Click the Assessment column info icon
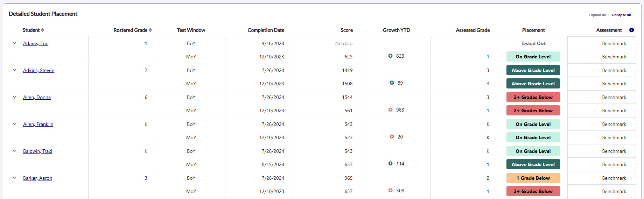The image size is (644, 199). tap(631, 30)
